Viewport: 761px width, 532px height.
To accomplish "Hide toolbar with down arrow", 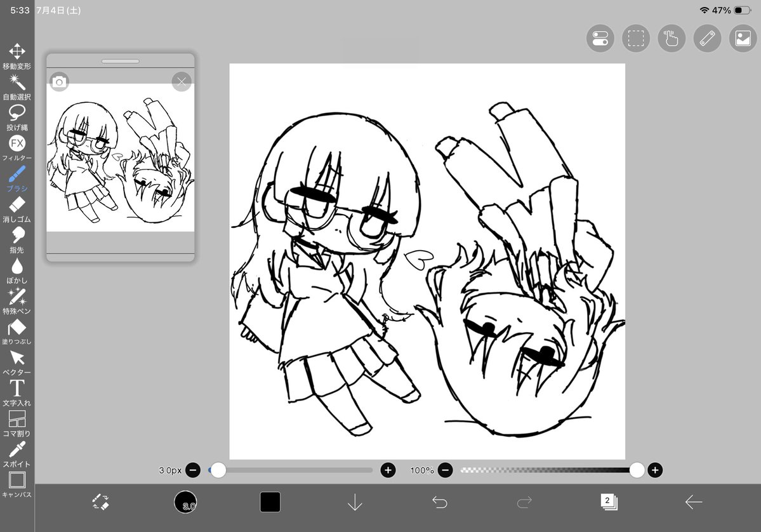I will 355,502.
